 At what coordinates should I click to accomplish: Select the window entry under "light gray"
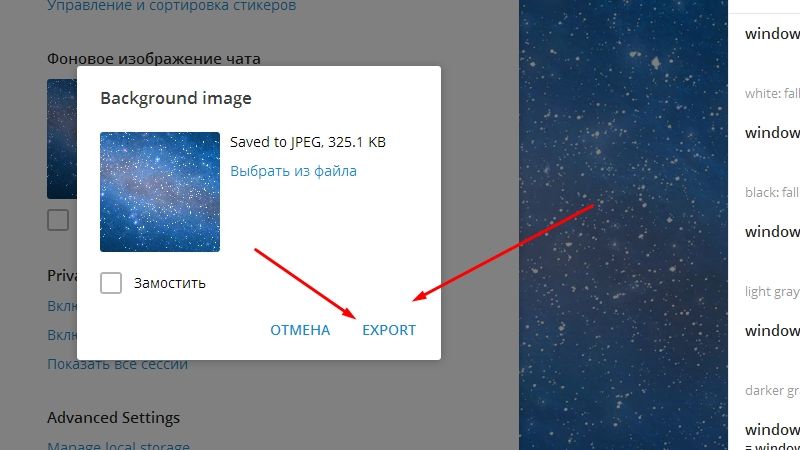pyautogui.click(x=772, y=331)
